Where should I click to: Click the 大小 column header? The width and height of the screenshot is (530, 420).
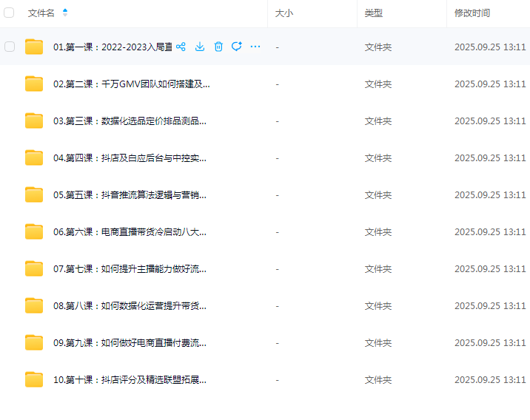pos(284,13)
